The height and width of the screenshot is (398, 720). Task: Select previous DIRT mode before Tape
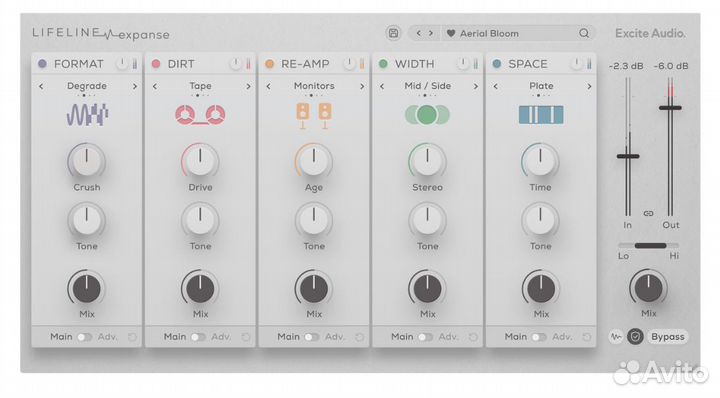pos(155,86)
